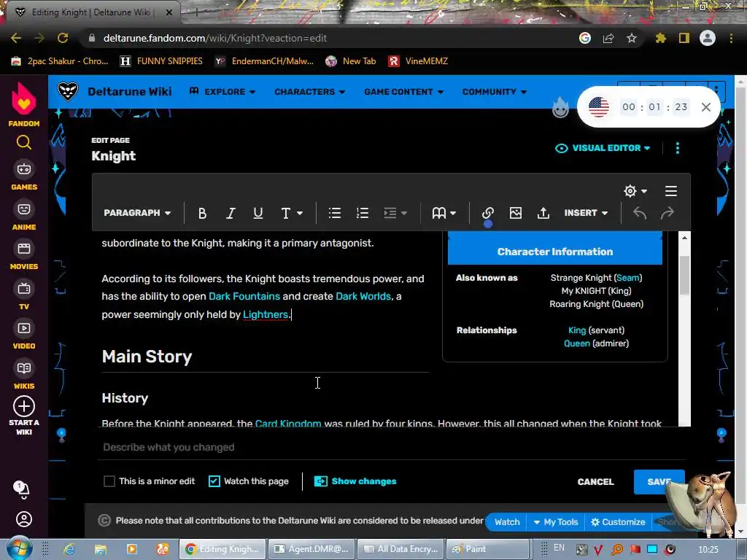Open MOVIES in Fandom sidebar
747x560 pixels.
[24, 256]
